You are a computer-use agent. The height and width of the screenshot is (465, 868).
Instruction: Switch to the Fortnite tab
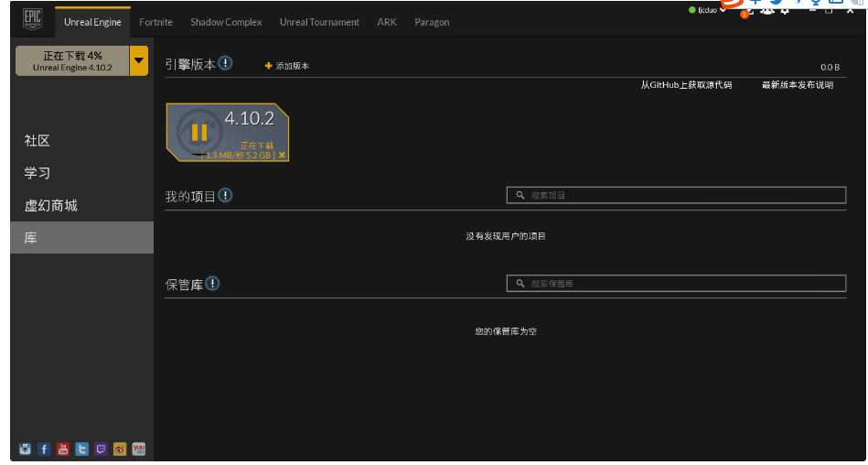click(155, 22)
